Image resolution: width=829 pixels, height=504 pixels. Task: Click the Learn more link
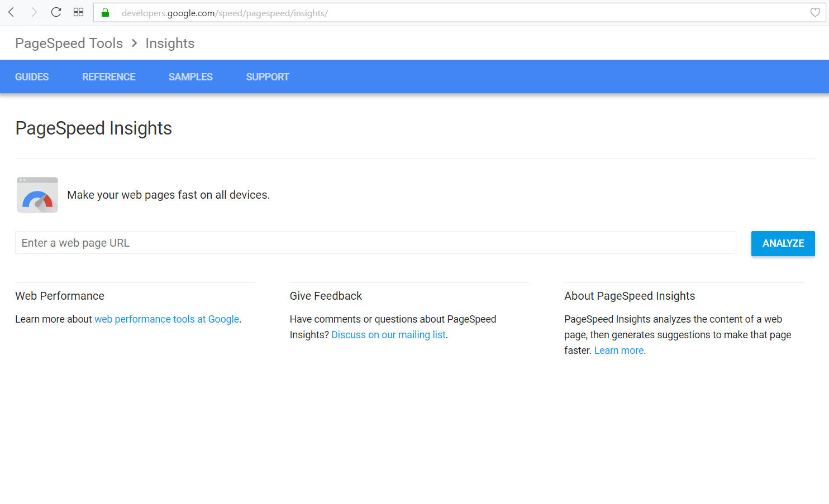click(x=619, y=351)
